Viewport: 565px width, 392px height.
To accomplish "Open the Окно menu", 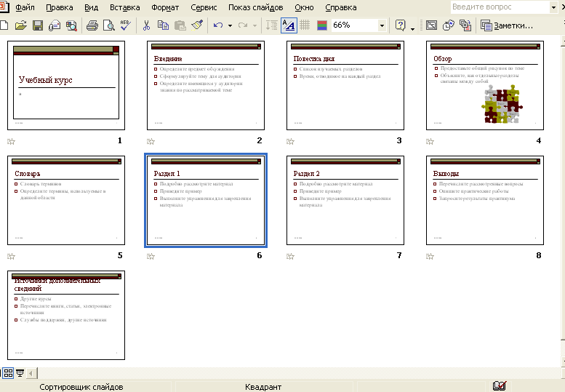I will (304, 7).
